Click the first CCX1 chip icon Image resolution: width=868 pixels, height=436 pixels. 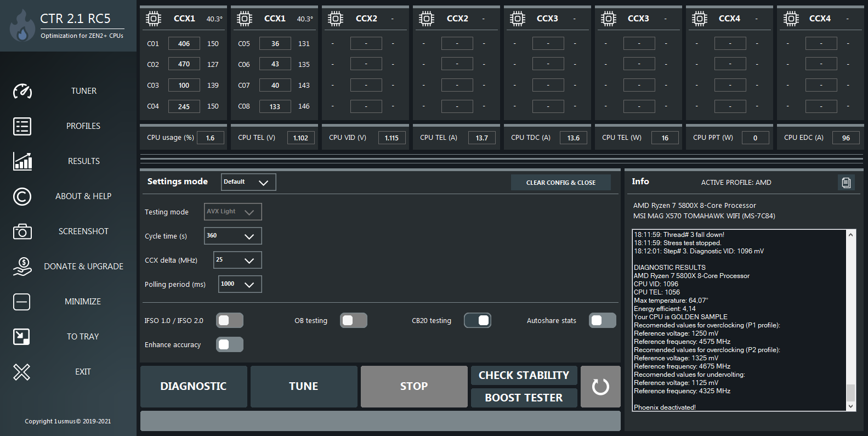click(154, 19)
